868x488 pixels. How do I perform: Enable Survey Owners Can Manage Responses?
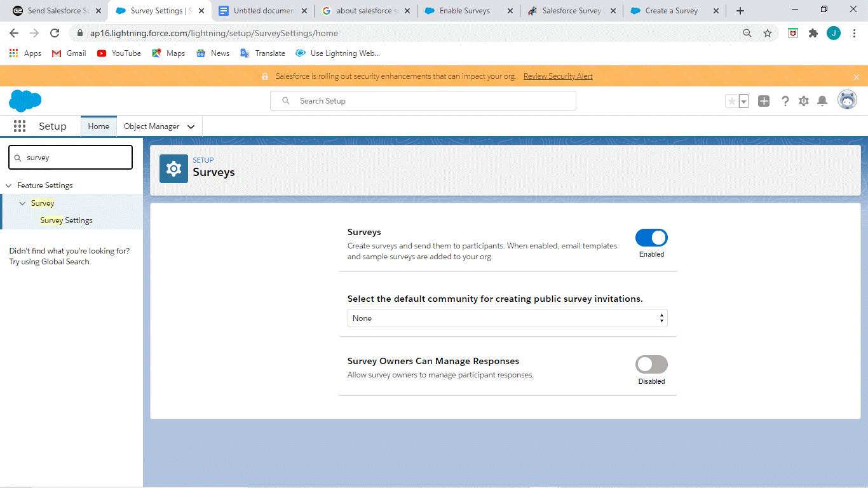pos(651,364)
